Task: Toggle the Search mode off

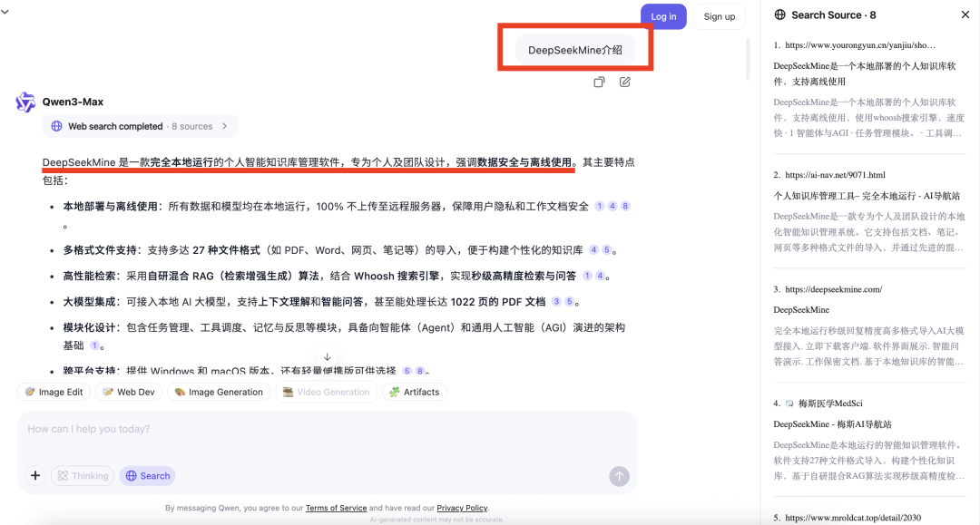Action: click(148, 476)
